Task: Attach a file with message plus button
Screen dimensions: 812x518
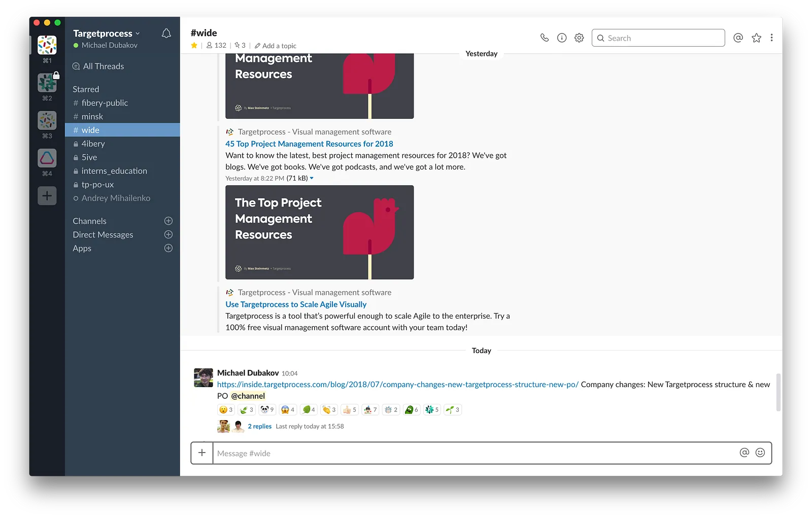Action: click(x=202, y=453)
